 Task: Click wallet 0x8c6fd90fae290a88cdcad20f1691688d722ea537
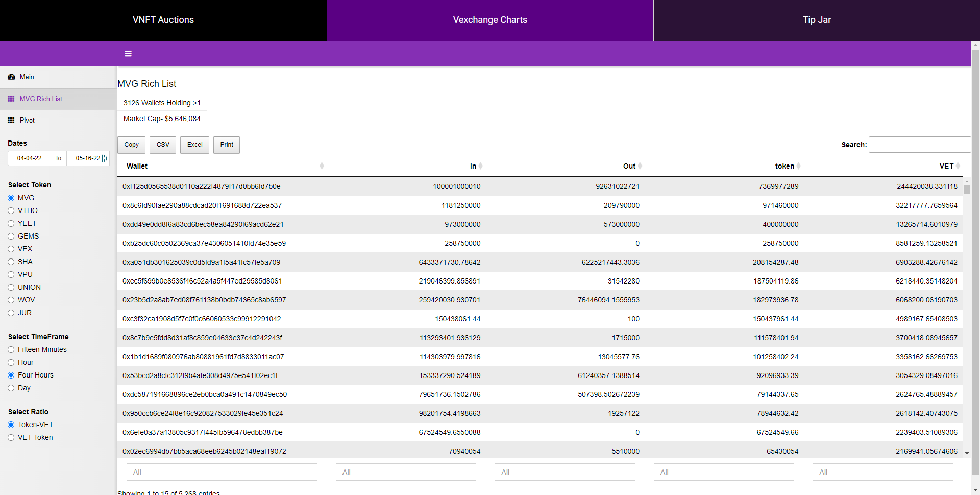202,206
